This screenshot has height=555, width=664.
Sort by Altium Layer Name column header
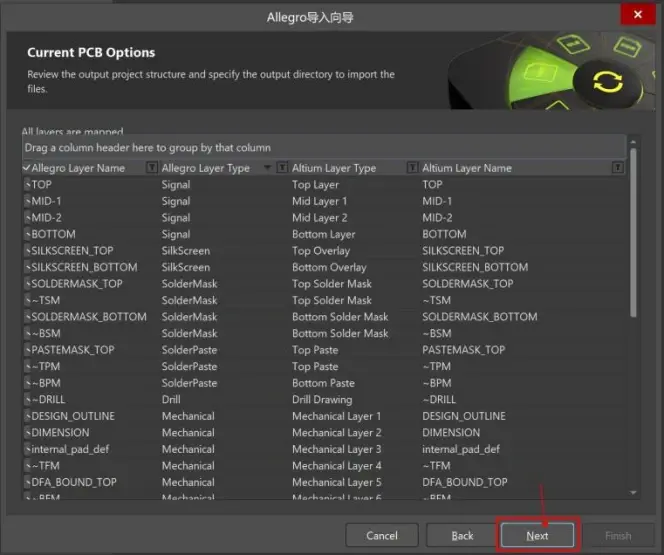467,168
